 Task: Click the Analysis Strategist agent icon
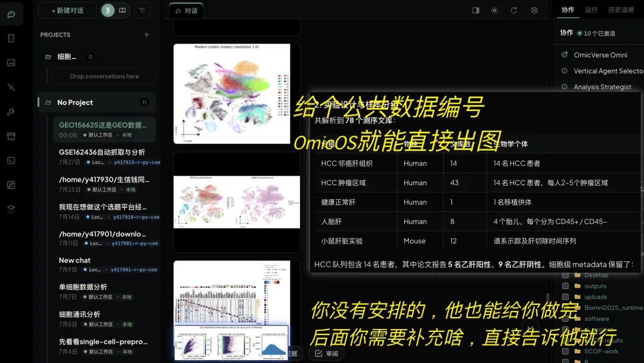[x=564, y=87]
